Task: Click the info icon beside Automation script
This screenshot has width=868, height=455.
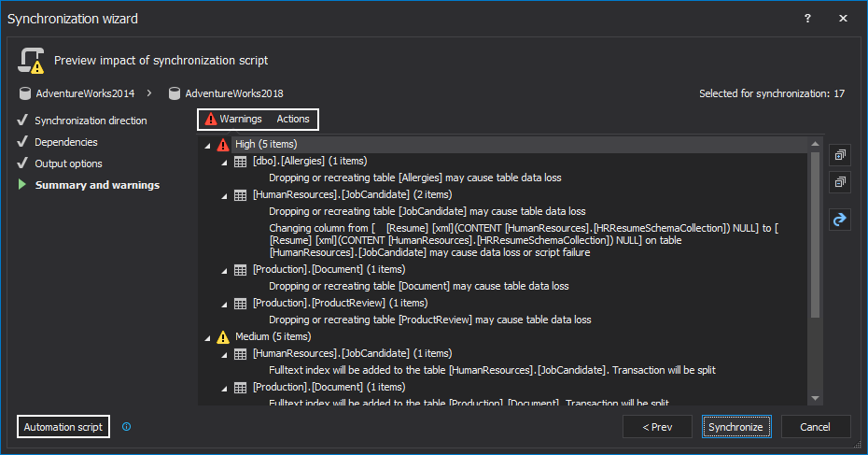Action: click(x=127, y=427)
